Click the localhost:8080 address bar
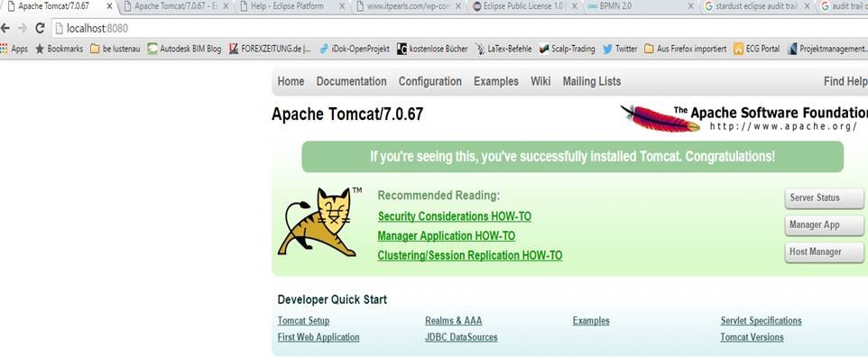Viewport: 868px width, 357px height. pos(459,28)
